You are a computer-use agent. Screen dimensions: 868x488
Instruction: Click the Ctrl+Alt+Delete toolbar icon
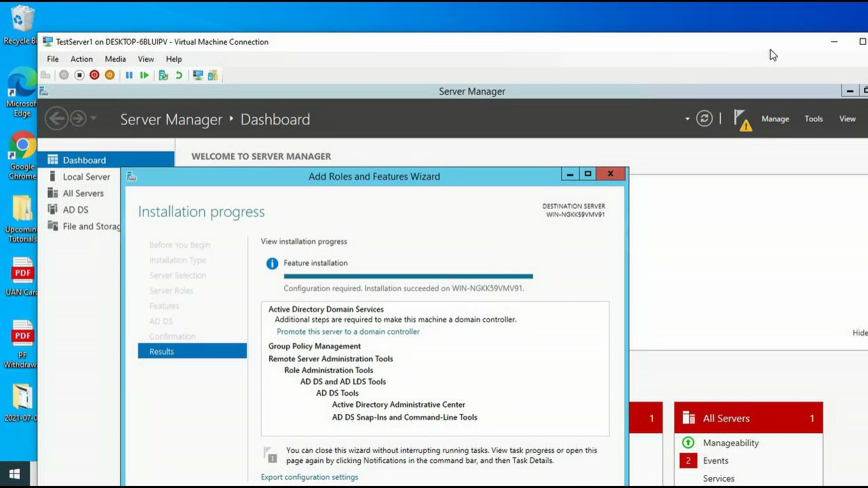(45, 75)
